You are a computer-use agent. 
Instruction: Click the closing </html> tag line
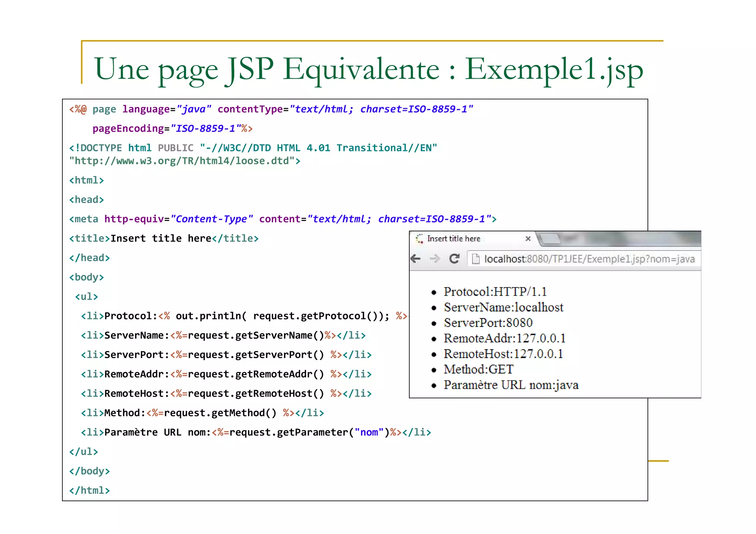(x=90, y=490)
